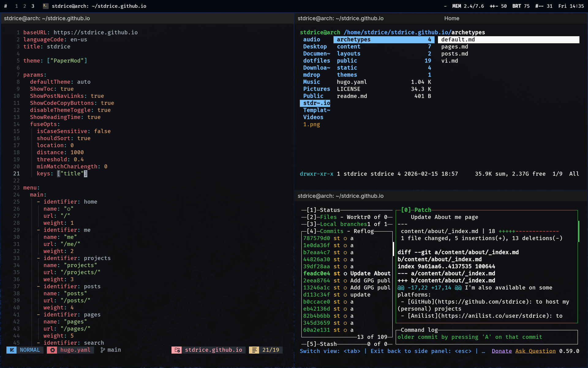Select commit d113c34f update
This screenshot has width=588, height=368.
pyautogui.click(x=347, y=295)
